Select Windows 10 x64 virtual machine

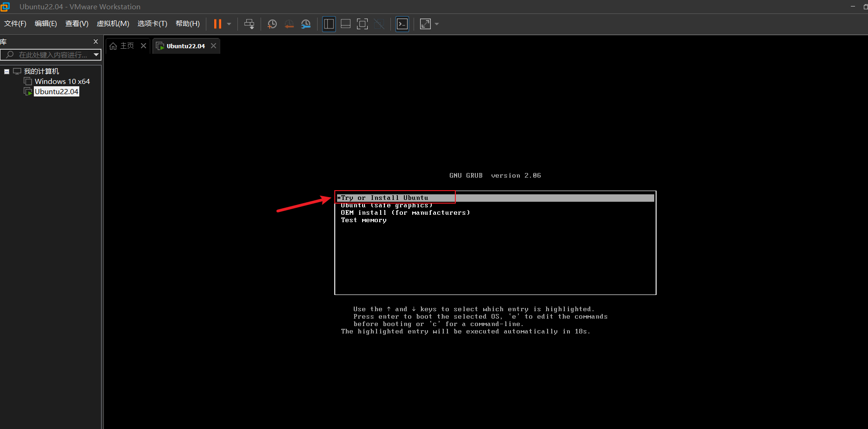tap(62, 82)
